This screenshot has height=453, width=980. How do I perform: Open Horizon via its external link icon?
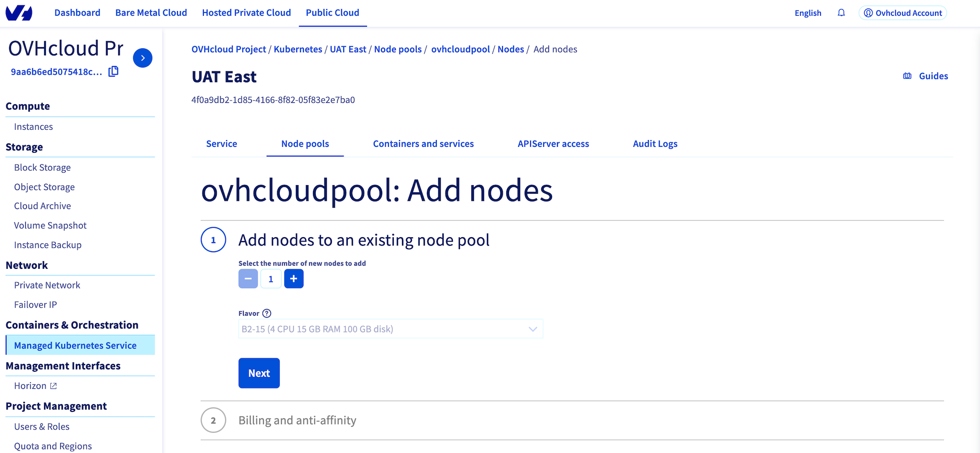tap(53, 385)
